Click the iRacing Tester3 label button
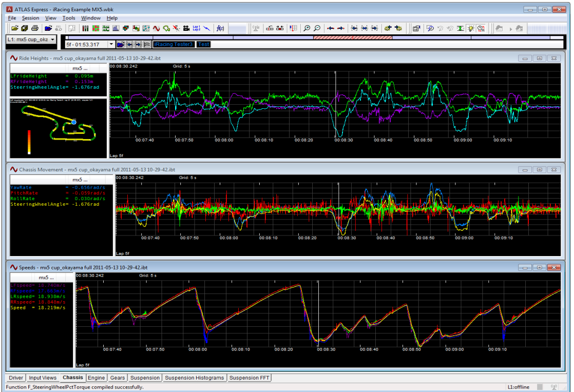Image resolution: width=574 pixels, height=392 pixels. (x=174, y=45)
